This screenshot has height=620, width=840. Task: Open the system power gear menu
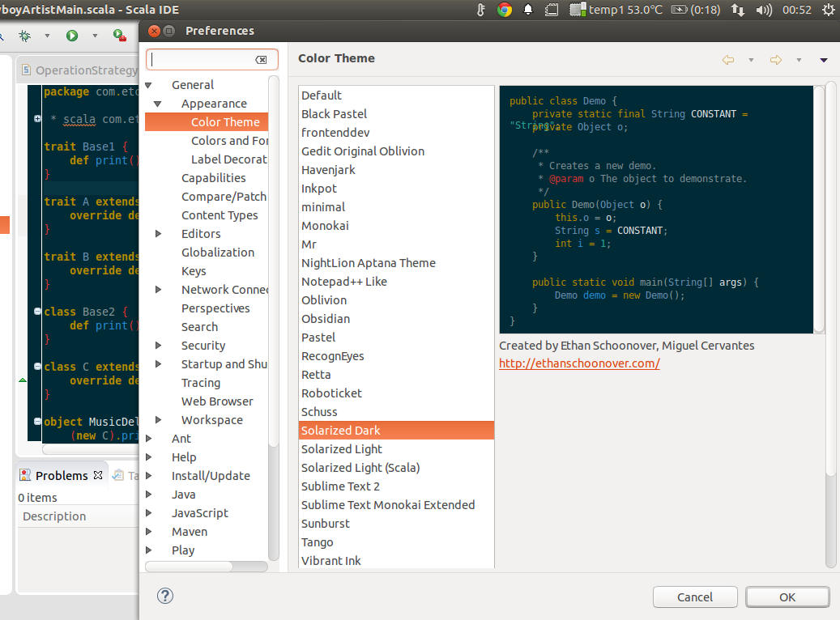829,10
